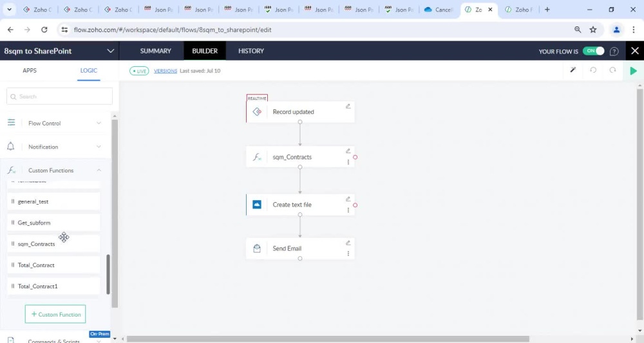Click the Flow Control list icon
Image resolution: width=644 pixels, height=343 pixels.
click(11, 123)
